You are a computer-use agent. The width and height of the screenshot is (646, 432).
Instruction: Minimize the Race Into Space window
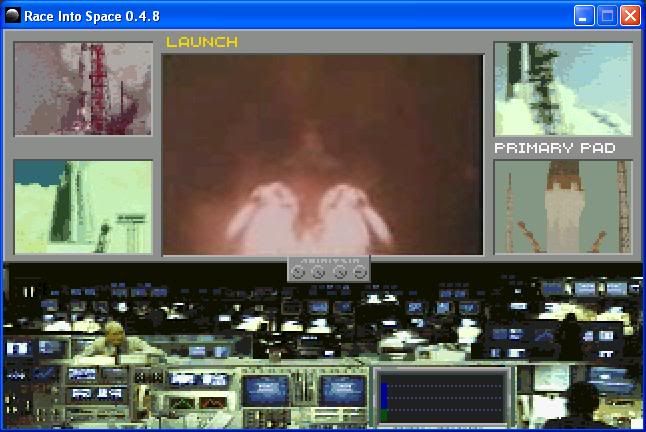pos(584,16)
